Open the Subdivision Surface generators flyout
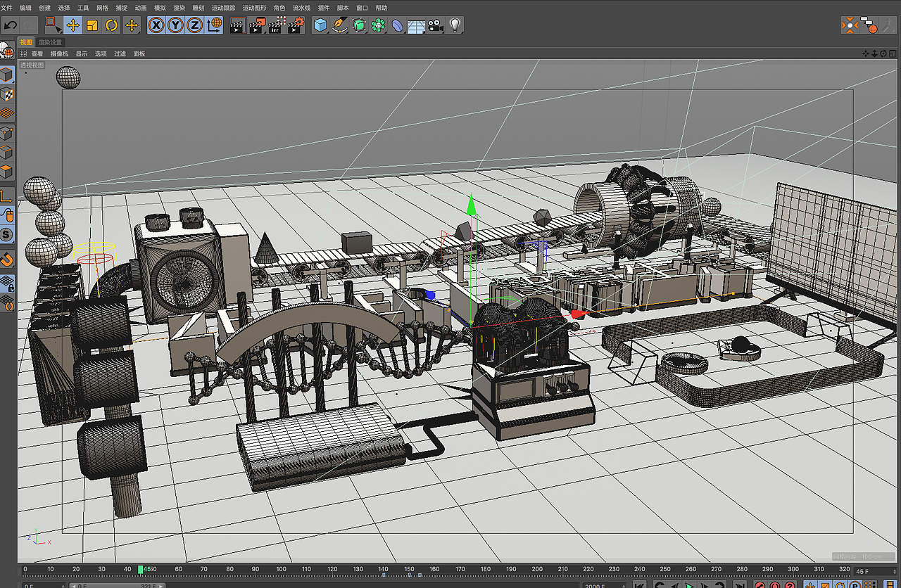 pyautogui.click(x=360, y=25)
